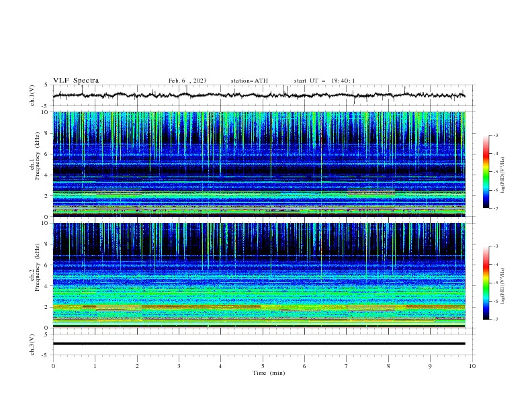Viewport: 532px width, 411px height.
Task: Click the "Time (min)" axis title
Action: [x=269, y=373]
